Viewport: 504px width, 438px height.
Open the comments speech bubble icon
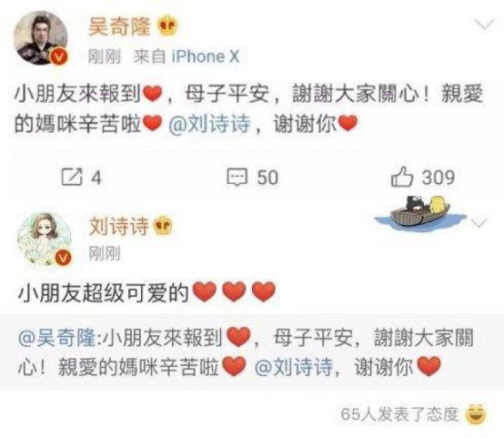point(237,178)
